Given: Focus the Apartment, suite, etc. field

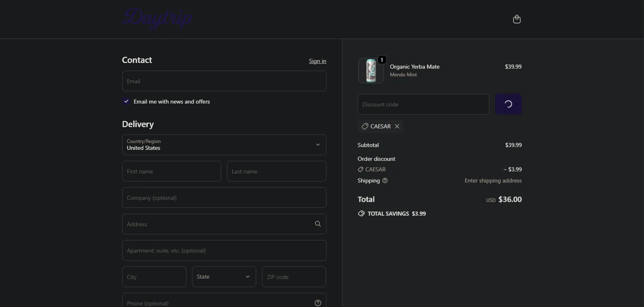Looking at the screenshot, I should click(x=224, y=250).
